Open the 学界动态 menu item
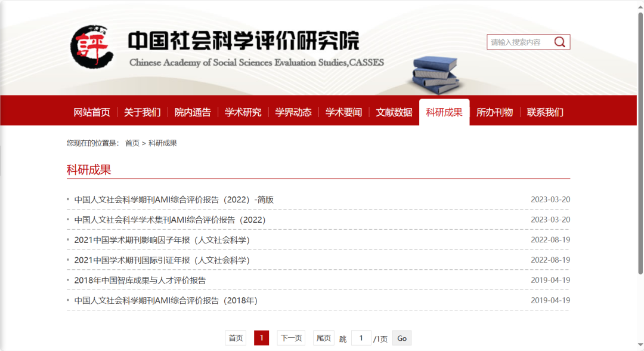The height and width of the screenshot is (351, 644). (x=292, y=112)
